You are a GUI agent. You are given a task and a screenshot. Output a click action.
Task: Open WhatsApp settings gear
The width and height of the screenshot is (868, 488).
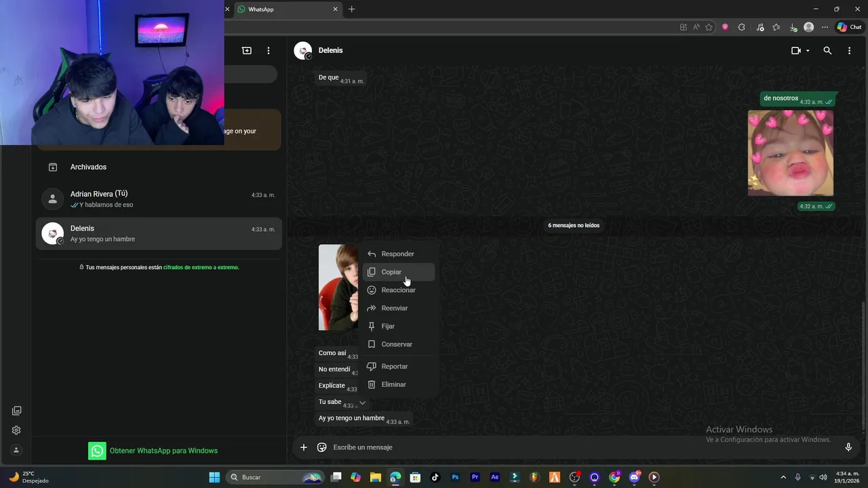click(x=16, y=430)
